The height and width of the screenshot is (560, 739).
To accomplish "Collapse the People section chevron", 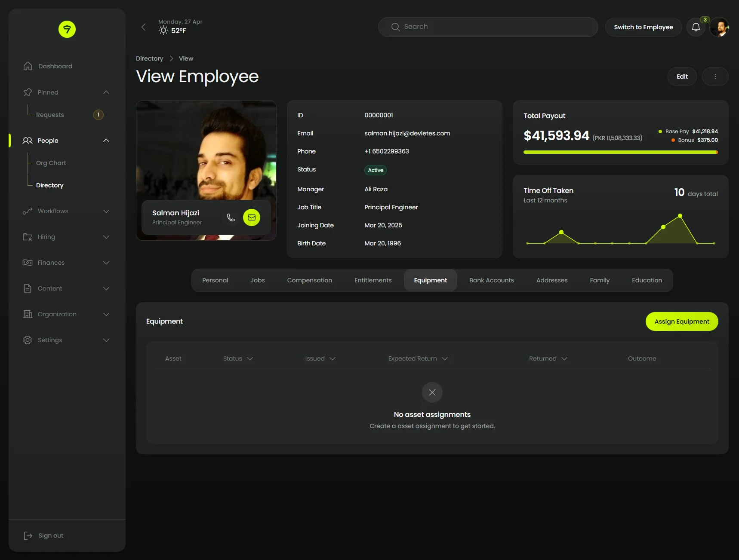I will click(106, 141).
